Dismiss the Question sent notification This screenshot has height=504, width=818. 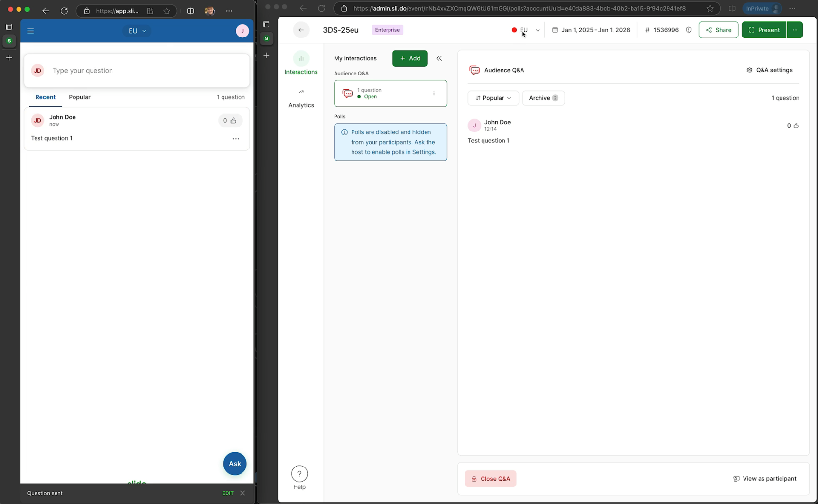point(242,493)
